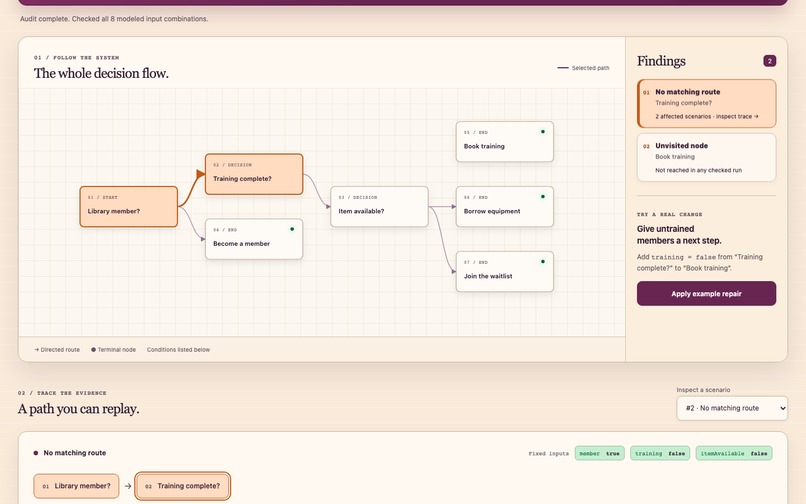Click the 'The whole decision flow.' heading
The height and width of the screenshot is (504, 806).
coord(101,73)
